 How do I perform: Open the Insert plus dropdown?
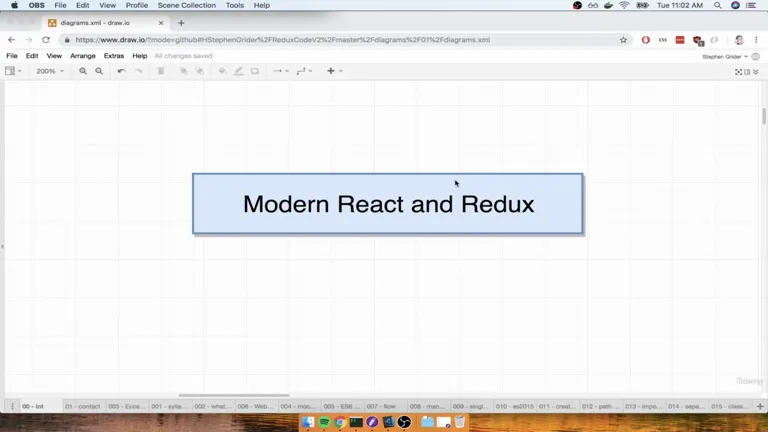click(x=335, y=71)
